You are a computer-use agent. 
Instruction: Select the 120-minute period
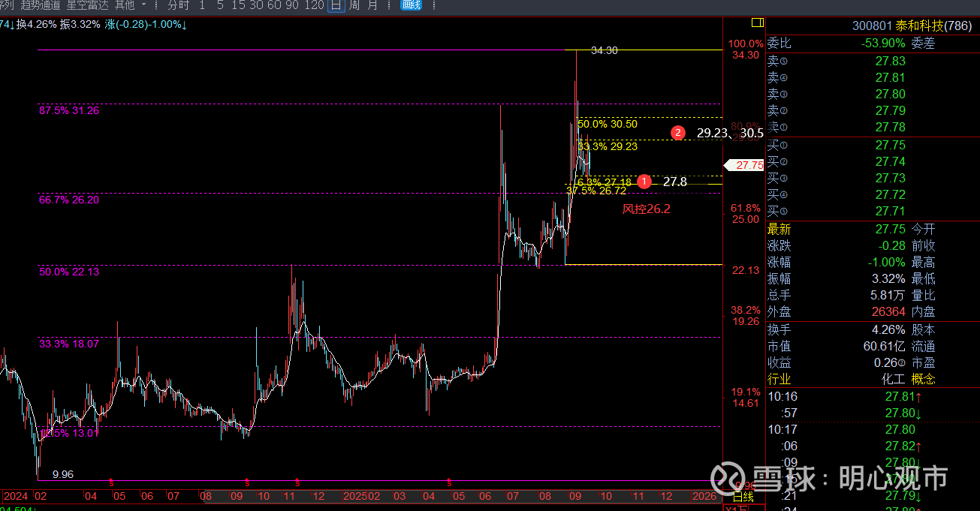[x=315, y=5]
